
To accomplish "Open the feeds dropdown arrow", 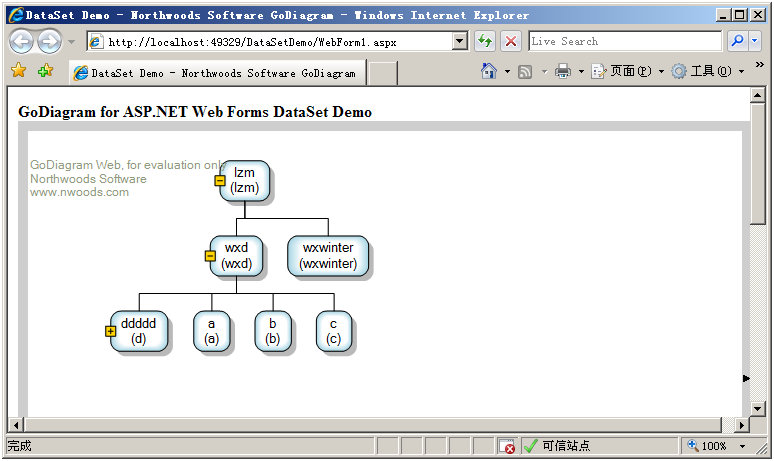I will (544, 72).
